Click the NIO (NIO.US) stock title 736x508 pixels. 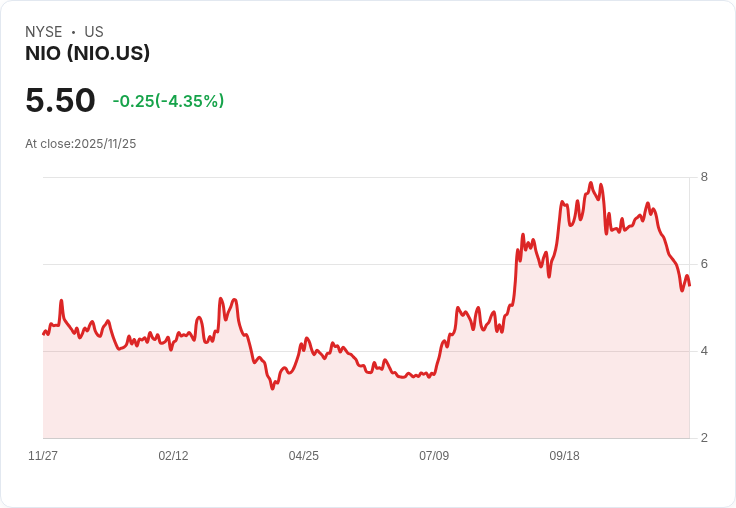pos(87,54)
